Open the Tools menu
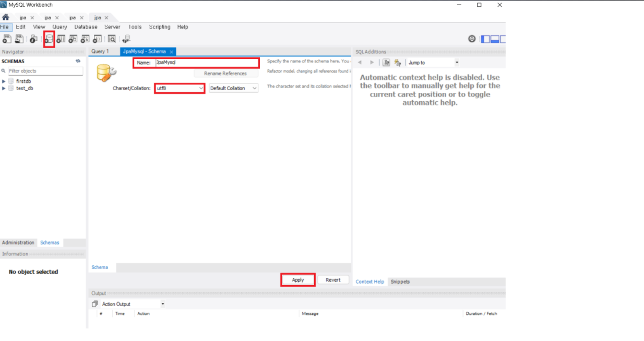Screen dimensions: 644x341 (135, 27)
